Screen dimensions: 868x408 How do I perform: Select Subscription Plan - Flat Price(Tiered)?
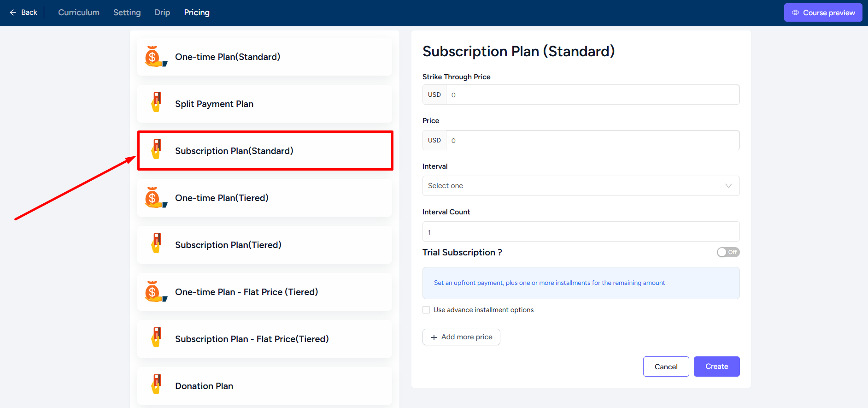tap(264, 339)
